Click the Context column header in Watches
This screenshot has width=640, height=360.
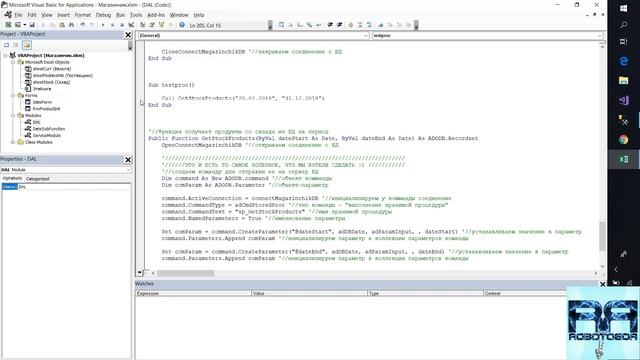click(x=524, y=293)
